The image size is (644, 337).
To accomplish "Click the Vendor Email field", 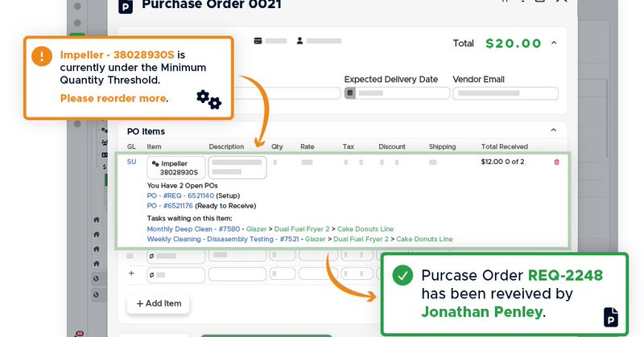I will (x=506, y=93).
